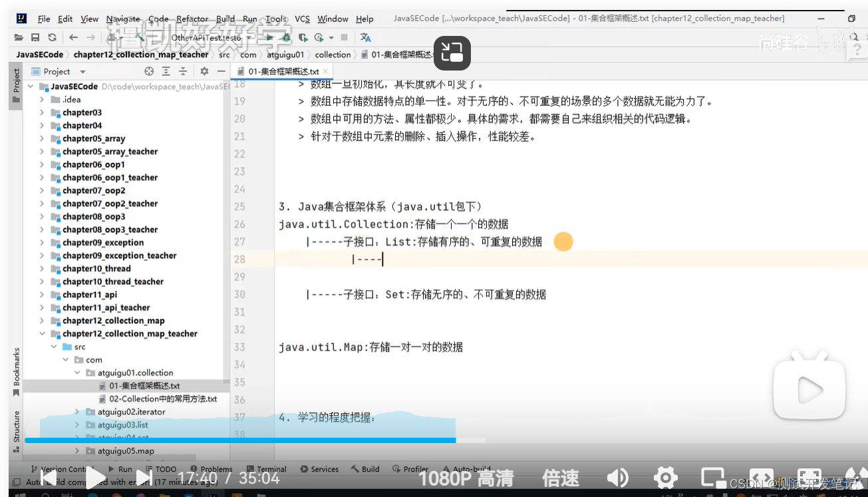Hide the Project panel with the minus icon
Screen dimensions: 868x497
point(221,71)
